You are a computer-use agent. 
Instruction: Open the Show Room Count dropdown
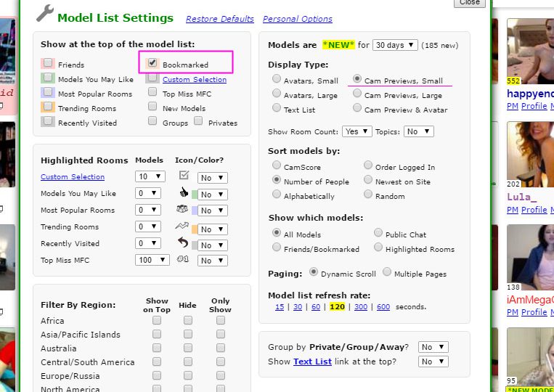pyautogui.click(x=357, y=131)
